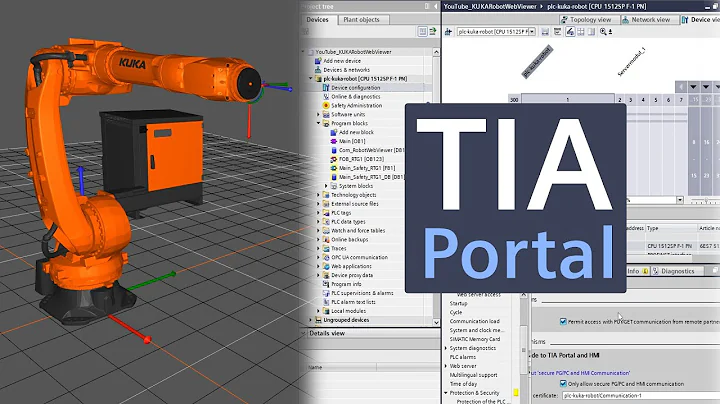
Task: Click the show module labels toolbar icon
Action: pos(557,32)
